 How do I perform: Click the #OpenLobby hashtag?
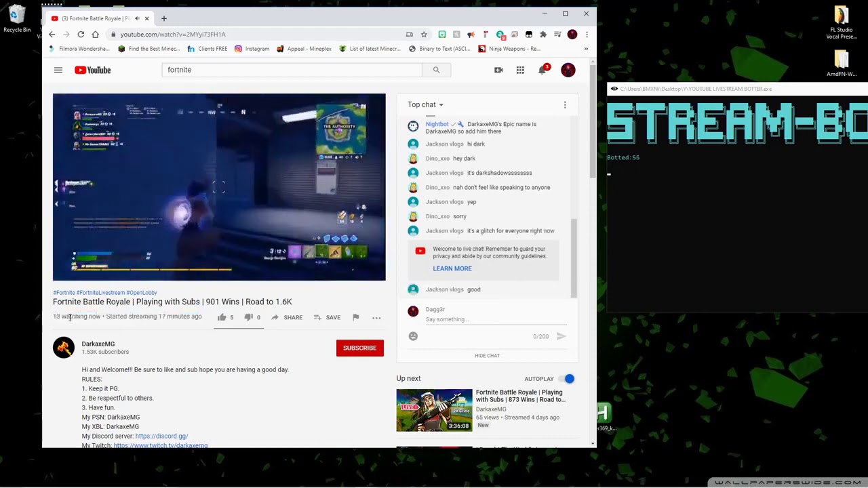(142, 293)
